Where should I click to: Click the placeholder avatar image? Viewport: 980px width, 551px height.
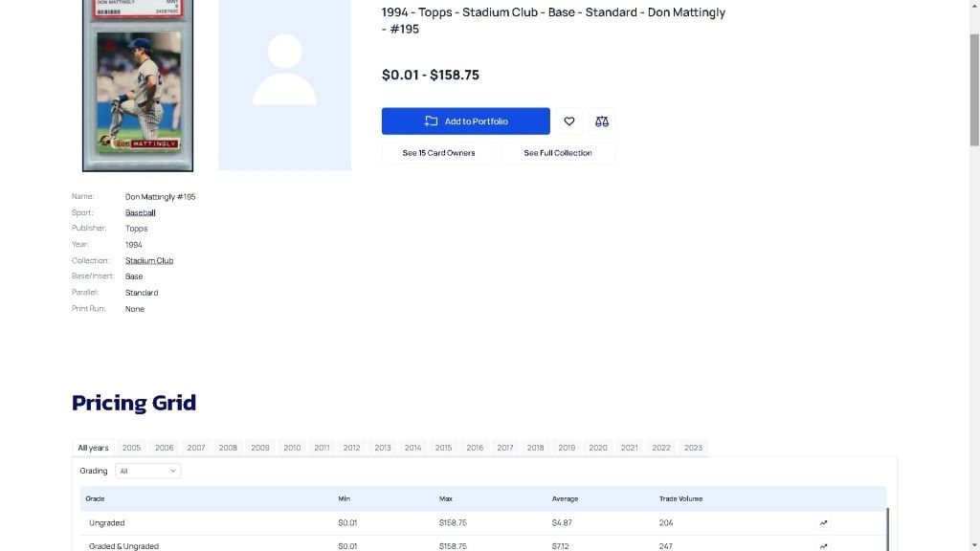coord(284,84)
